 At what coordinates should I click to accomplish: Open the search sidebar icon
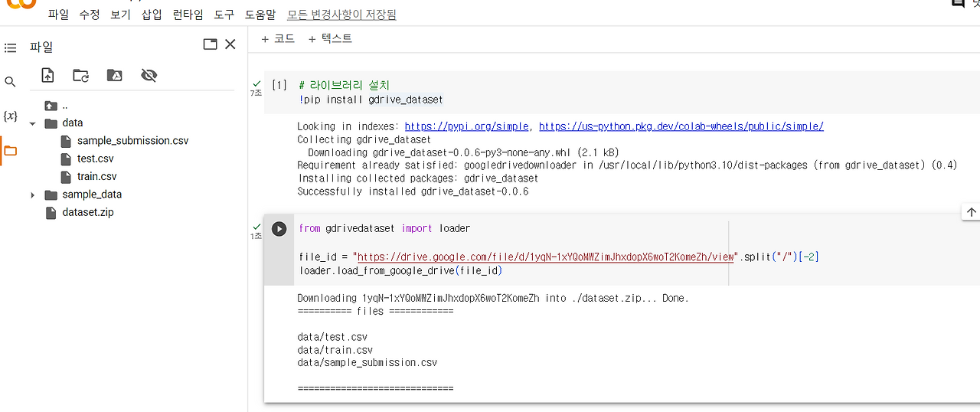(x=10, y=82)
